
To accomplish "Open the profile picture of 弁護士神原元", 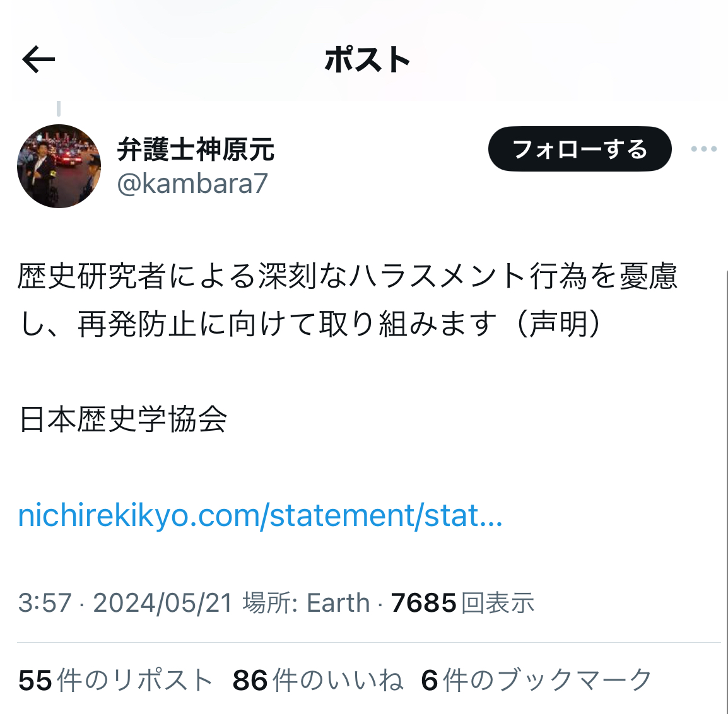I will pyautogui.click(x=59, y=166).
